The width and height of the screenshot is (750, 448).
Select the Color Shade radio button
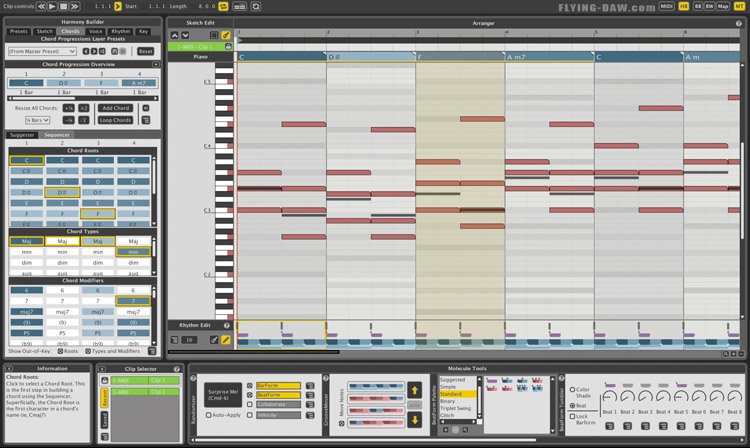pos(572,390)
